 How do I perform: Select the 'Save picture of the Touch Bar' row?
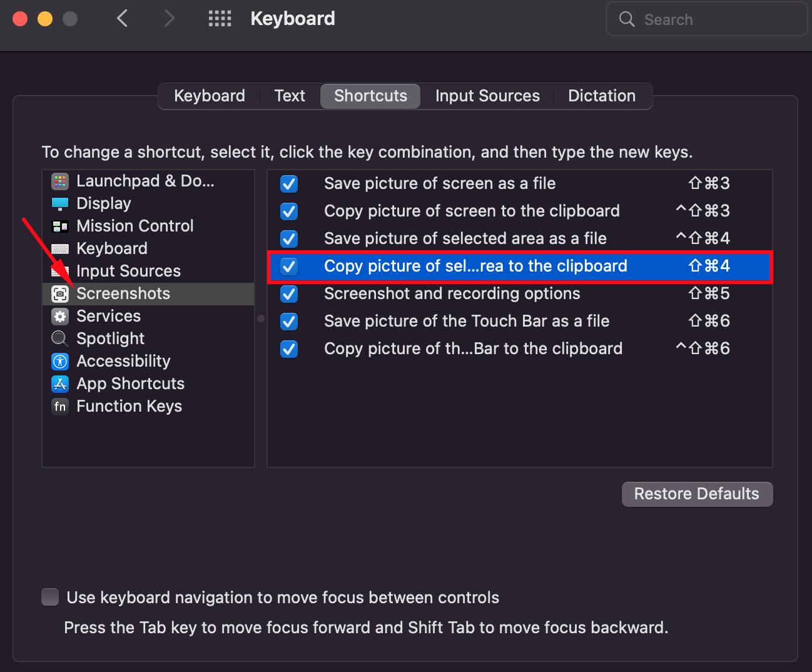pyautogui.click(x=466, y=321)
